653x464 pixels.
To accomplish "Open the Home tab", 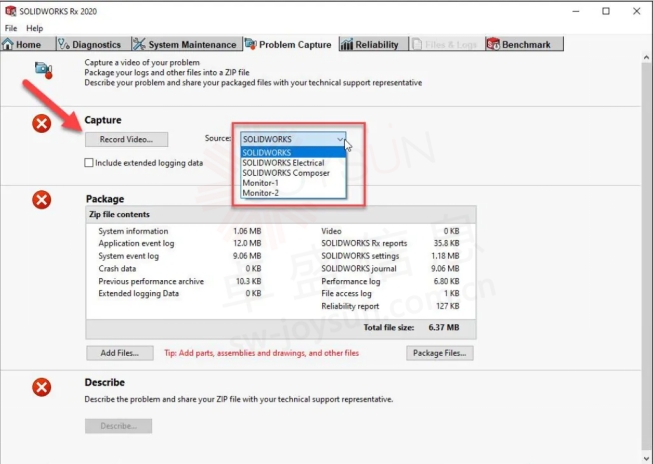I will click(x=27, y=44).
